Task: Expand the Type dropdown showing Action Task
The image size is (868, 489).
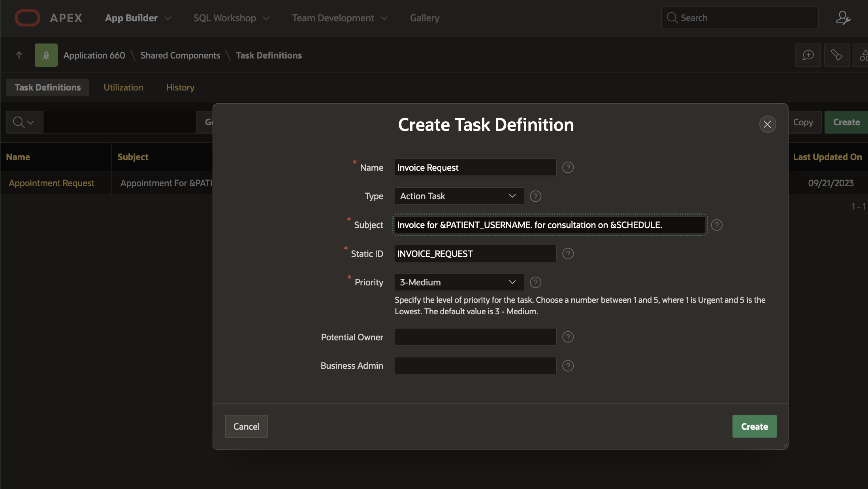Action: [x=459, y=196]
